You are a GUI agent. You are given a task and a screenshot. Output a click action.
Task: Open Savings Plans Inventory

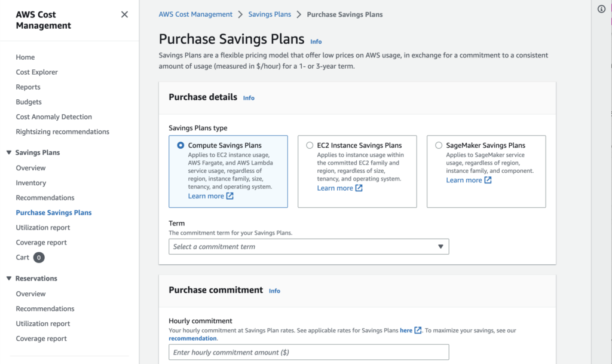pyautogui.click(x=31, y=182)
